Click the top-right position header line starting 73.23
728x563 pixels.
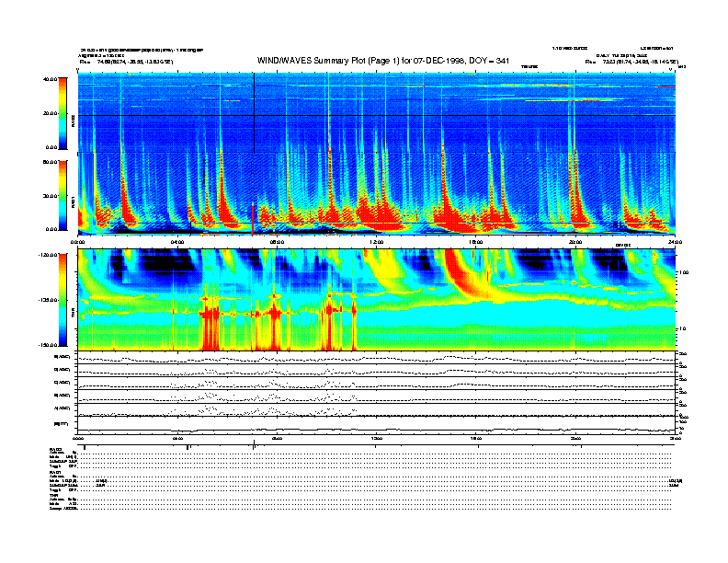point(631,62)
